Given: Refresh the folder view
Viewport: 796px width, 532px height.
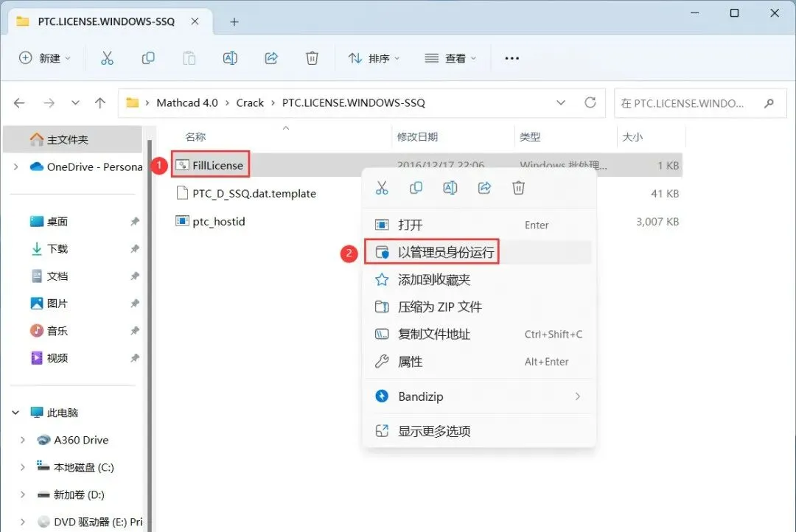Looking at the screenshot, I should pos(590,102).
